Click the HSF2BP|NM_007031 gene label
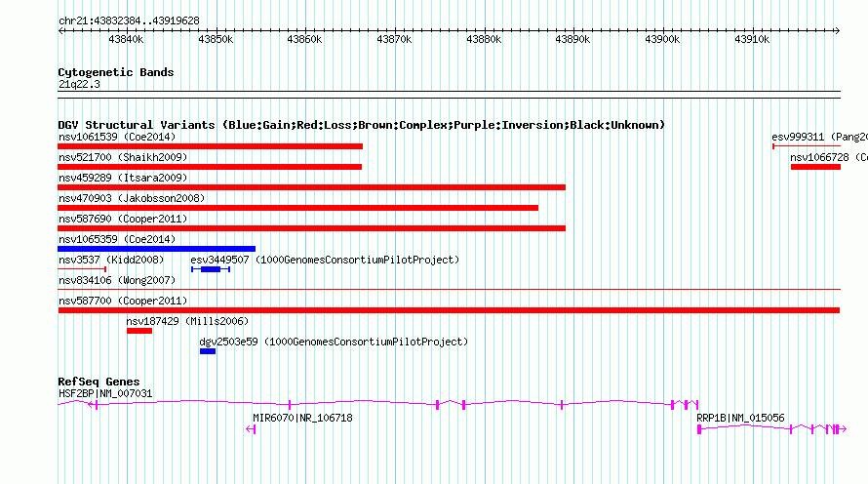This screenshot has width=868, height=484. pyautogui.click(x=105, y=393)
